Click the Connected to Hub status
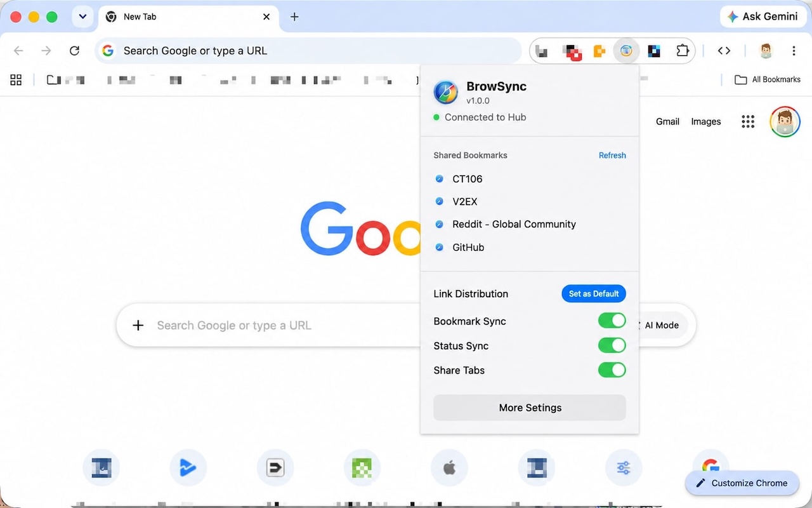The width and height of the screenshot is (812, 508). (x=480, y=117)
